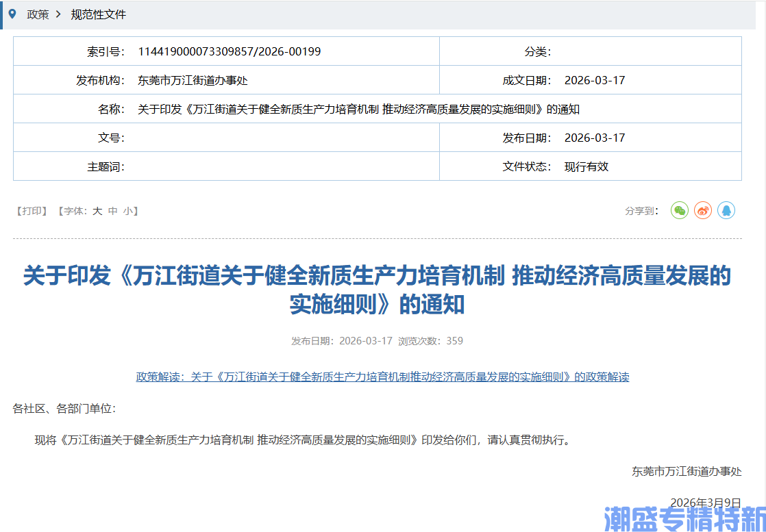Image resolution: width=766 pixels, height=532 pixels.
Task: Click the 文号 label cell
Action: (x=112, y=138)
